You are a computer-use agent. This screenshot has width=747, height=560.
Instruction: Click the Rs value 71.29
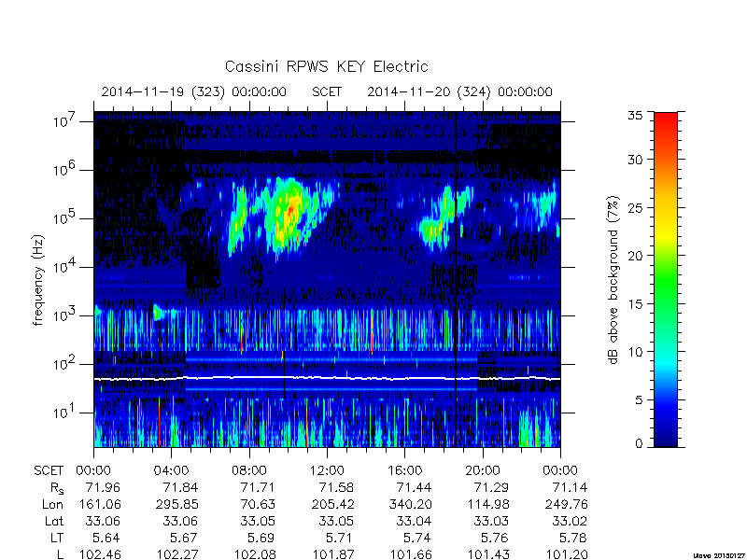pos(492,487)
